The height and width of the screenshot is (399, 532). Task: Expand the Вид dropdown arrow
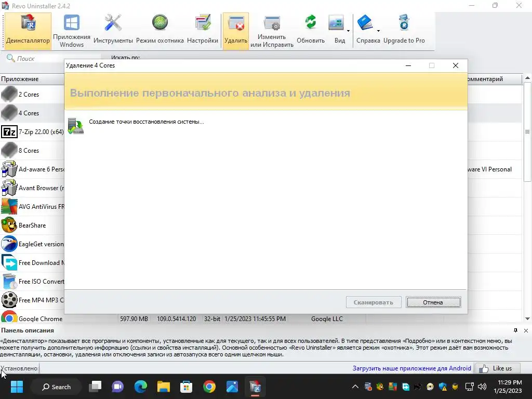(348, 31)
